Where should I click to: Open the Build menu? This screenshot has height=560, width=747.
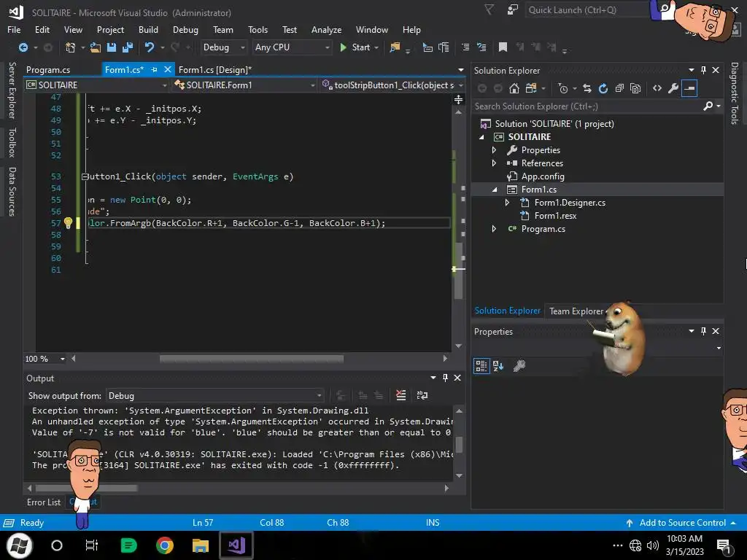pos(148,29)
